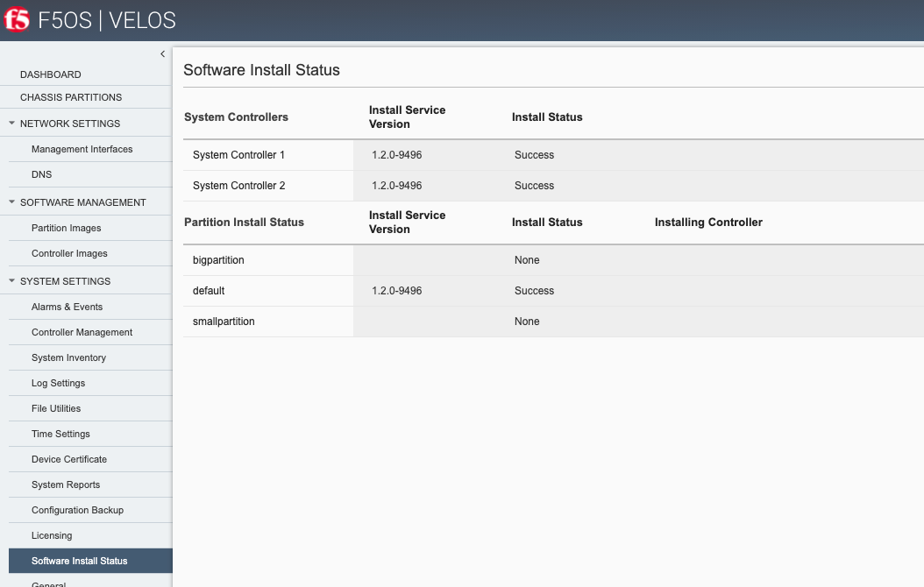Collapse the Software Management section

pos(11,202)
